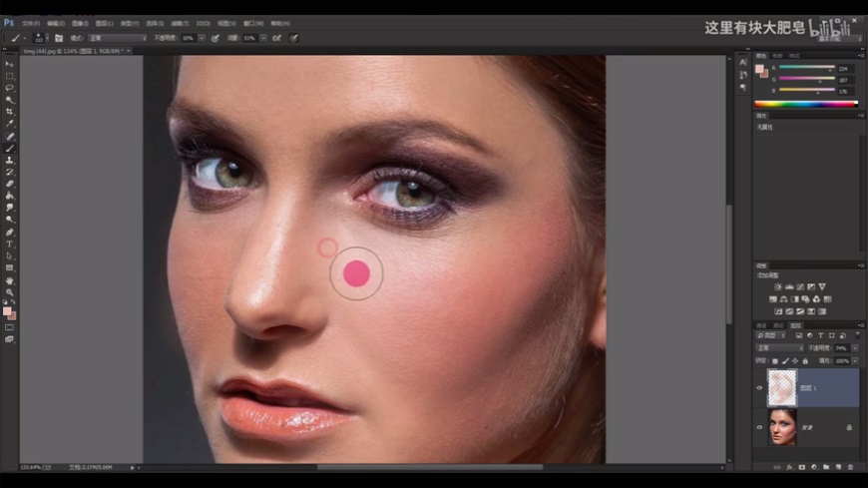868x488 pixels.
Task: Select the Crop tool
Action: [10, 112]
